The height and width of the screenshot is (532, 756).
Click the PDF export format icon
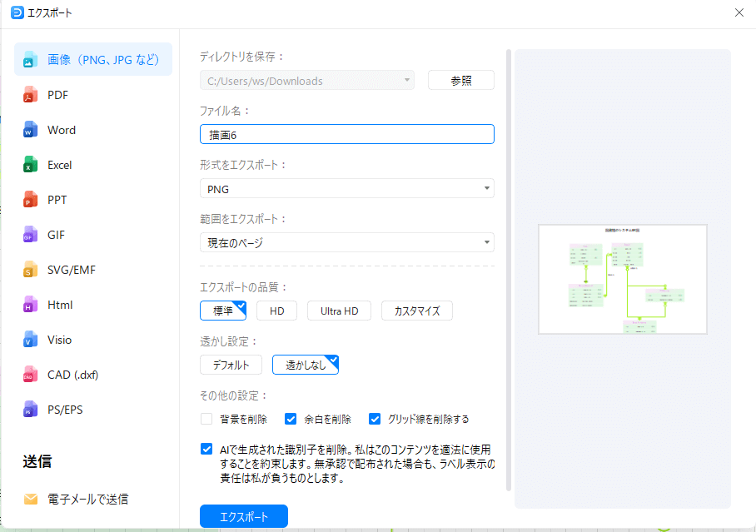click(x=31, y=95)
